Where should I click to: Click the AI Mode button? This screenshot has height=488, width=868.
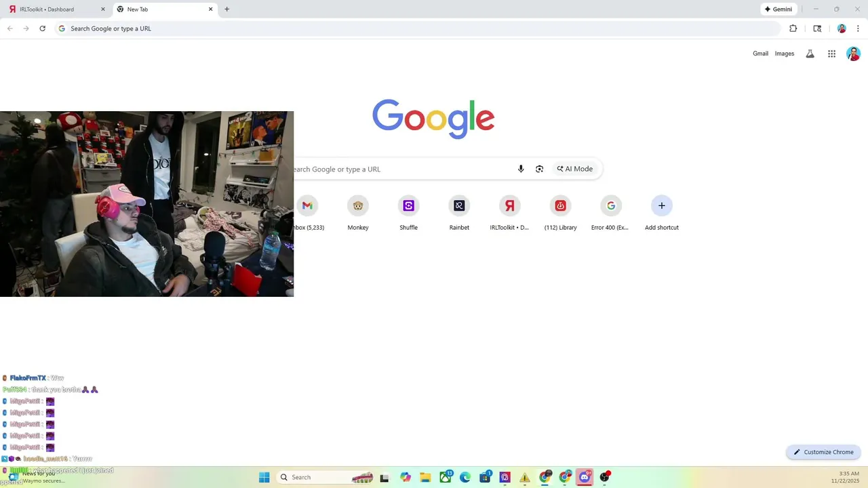[575, 169]
